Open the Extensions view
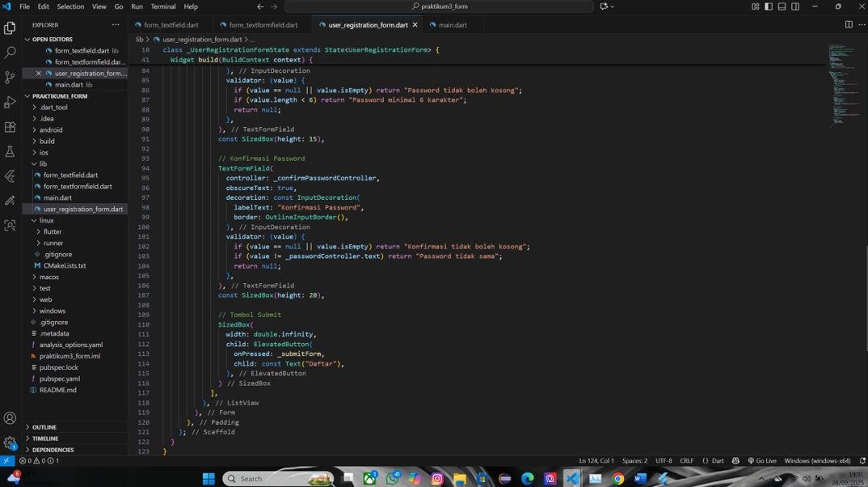Image resolution: width=868 pixels, height=487 pixels. (x=10, y=127)
